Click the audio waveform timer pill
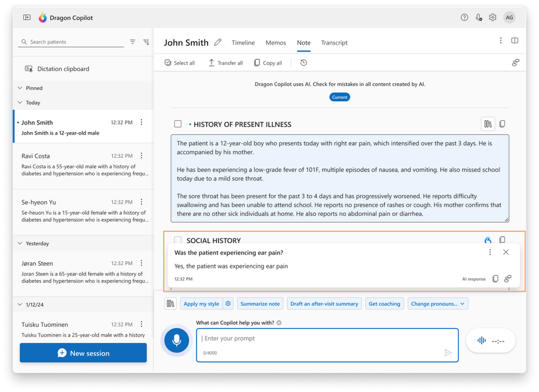539x392 pixels. point(490,340)
